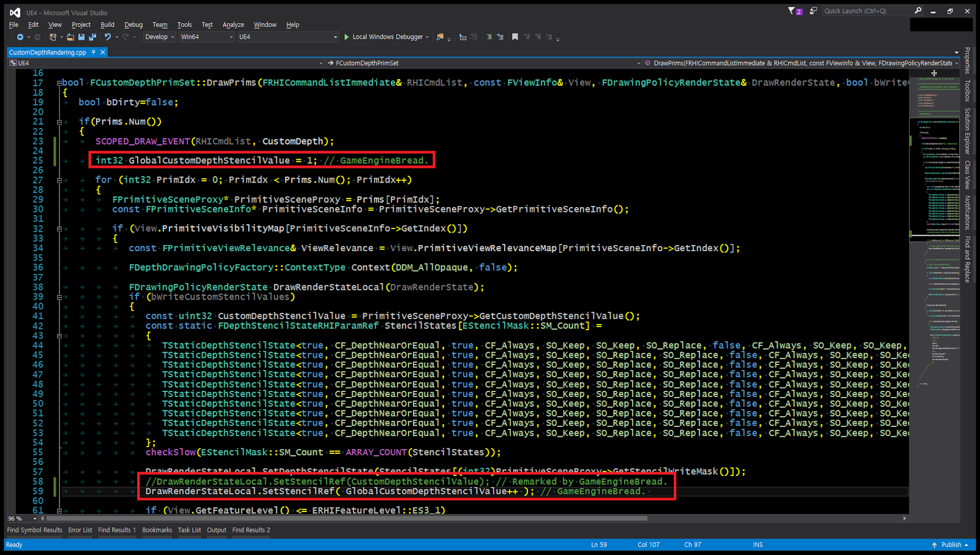Image resolution: width=980 pixels, height=555 pixels.
Task: Open the Error List panel tab
Action: tap(80, 530)
